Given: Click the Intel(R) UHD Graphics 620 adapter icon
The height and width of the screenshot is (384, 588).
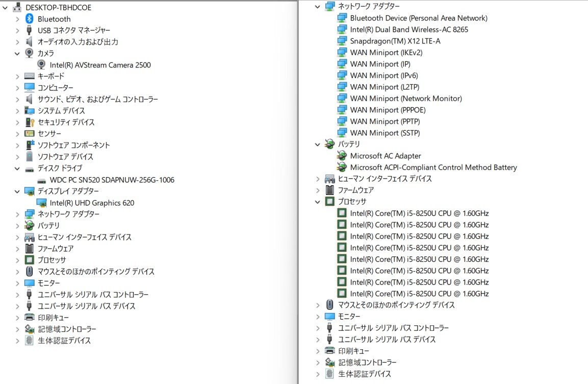Looking at the screenshot, I should 42,203.
